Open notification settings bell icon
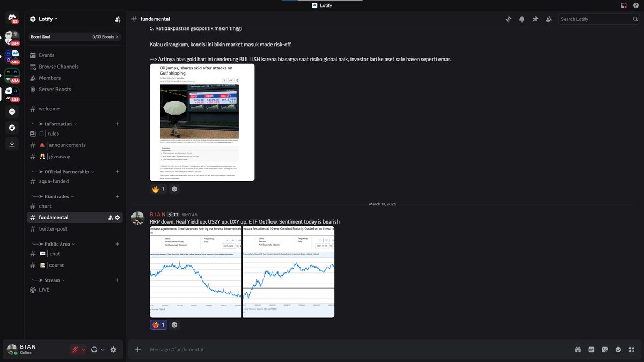 coord(522,19)
